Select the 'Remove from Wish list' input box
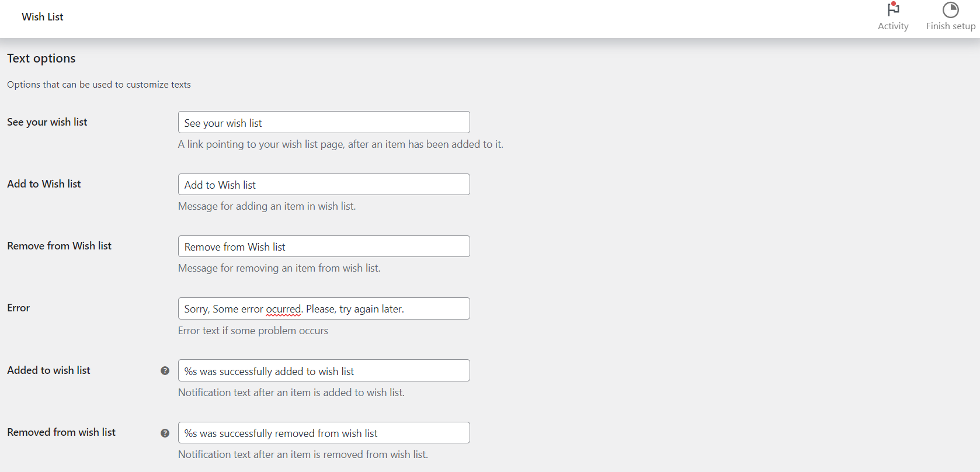980x472 pixels. (324, 247)
